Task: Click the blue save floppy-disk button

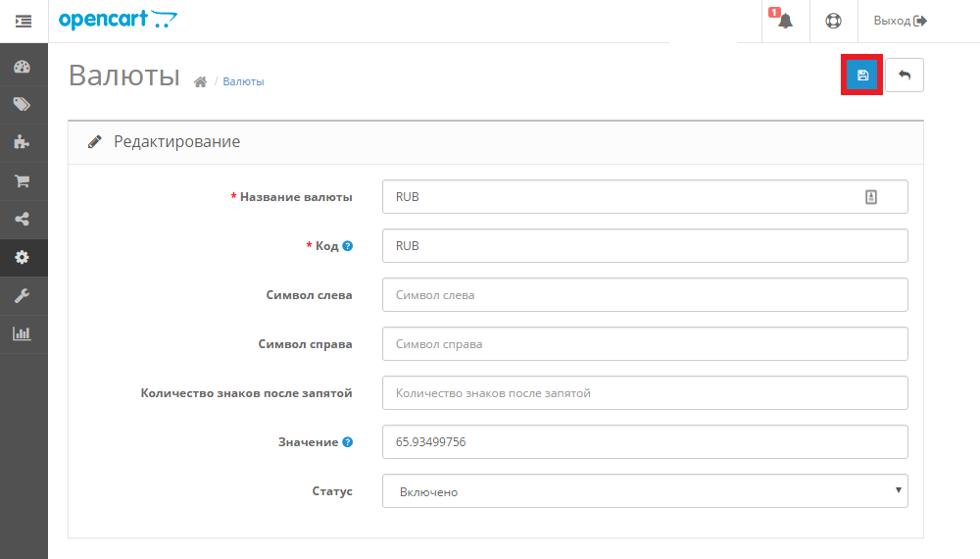Action: point(862,76)
